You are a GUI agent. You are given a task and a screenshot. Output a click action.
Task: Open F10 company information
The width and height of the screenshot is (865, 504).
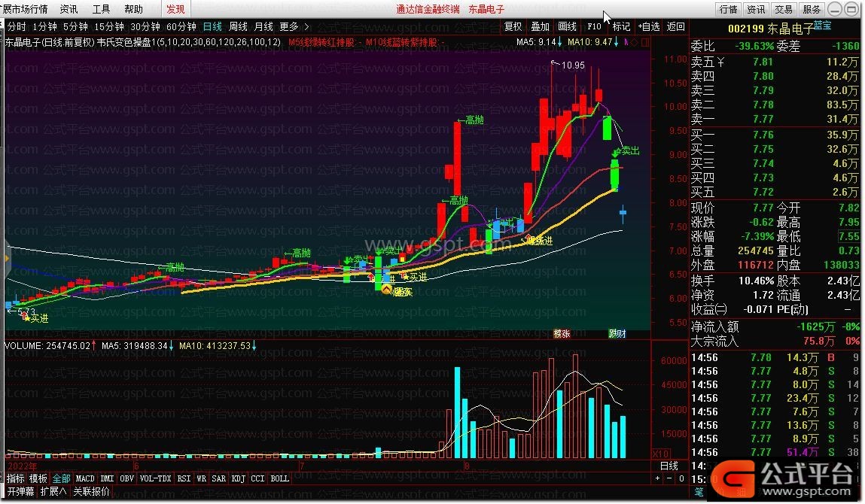[x=594, y=26]
